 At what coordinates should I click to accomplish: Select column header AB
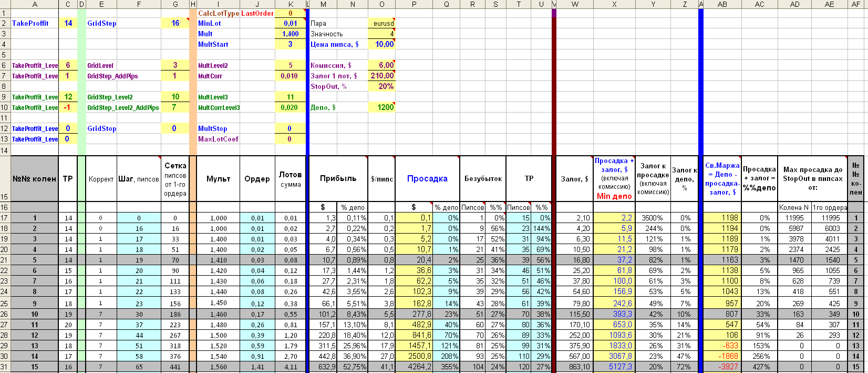pyautogui.click(x=722, y=4)
